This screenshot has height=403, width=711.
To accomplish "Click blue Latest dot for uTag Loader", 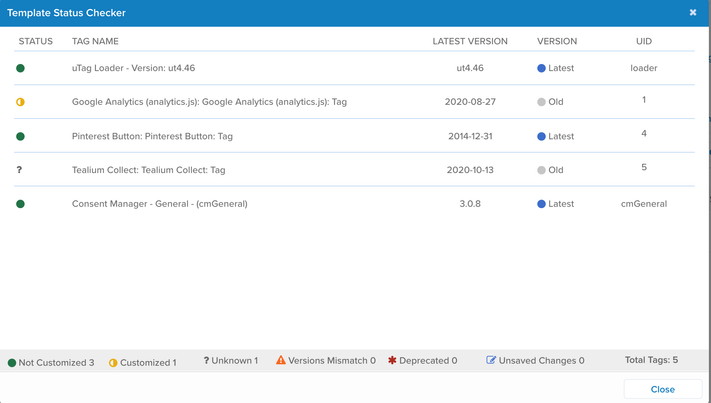I will pyautogui.click(x=542, y=68).
